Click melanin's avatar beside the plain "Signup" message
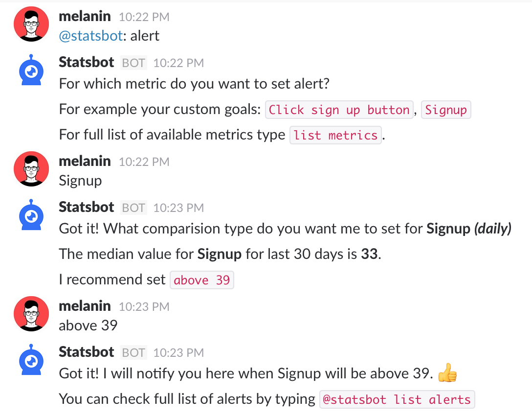This screenshot has width=532, height=418. (x=32, y=169)
